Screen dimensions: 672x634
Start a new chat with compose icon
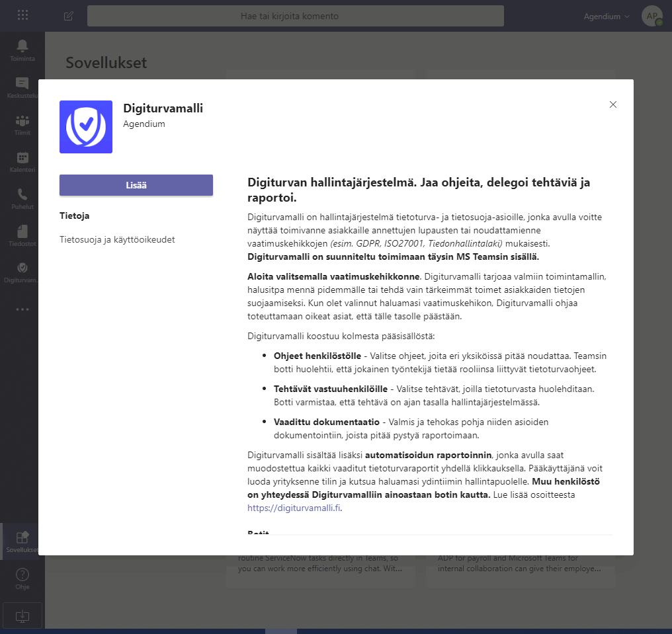point(69,16)
